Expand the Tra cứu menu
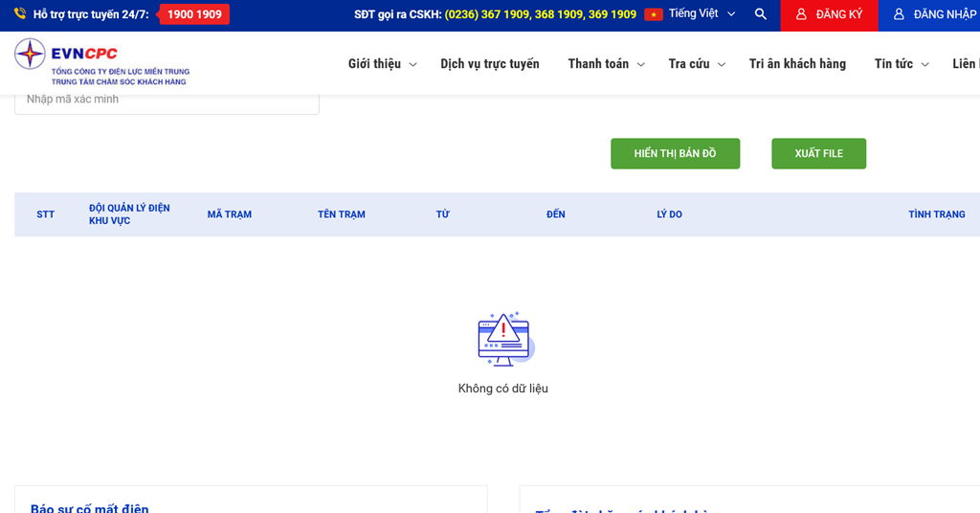Screen dimensions: 980x513 697,64
